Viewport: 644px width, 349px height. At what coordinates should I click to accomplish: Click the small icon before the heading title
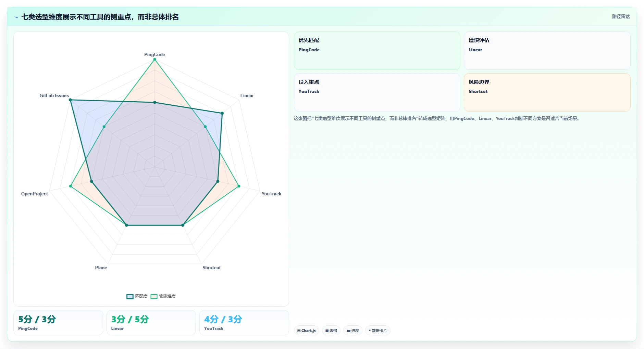click(x=16, y=17)
